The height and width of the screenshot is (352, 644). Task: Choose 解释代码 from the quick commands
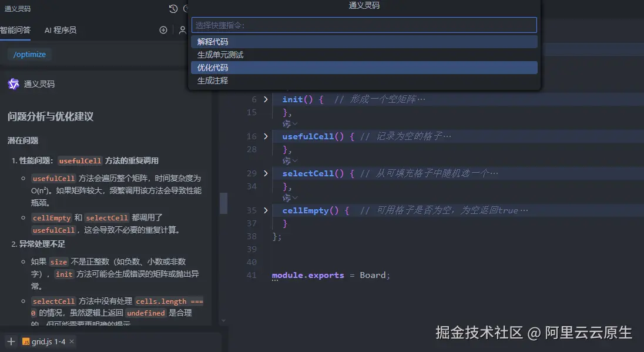pos(364,42)
